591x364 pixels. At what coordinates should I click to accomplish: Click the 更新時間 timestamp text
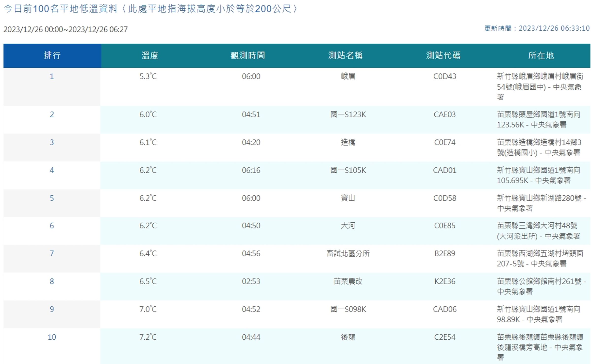coord(537,28)
